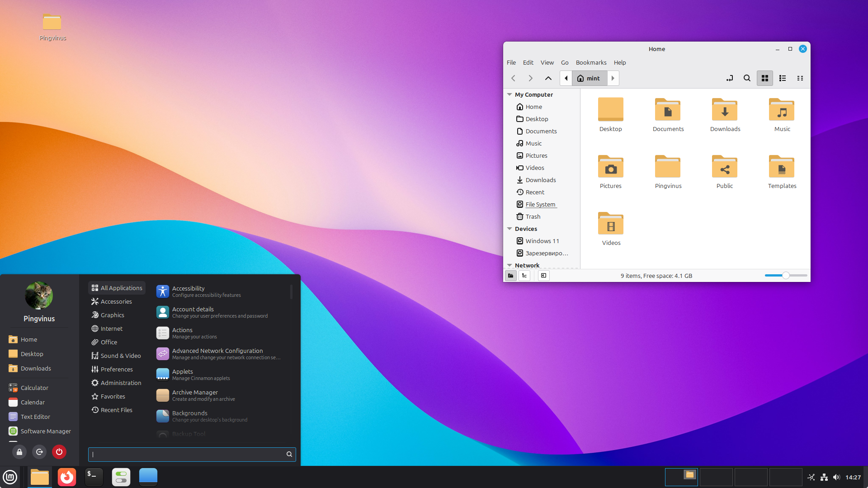Open the Bookmarks menu
The width and height of the screenshot is (868, 488).
coord(590,62)
